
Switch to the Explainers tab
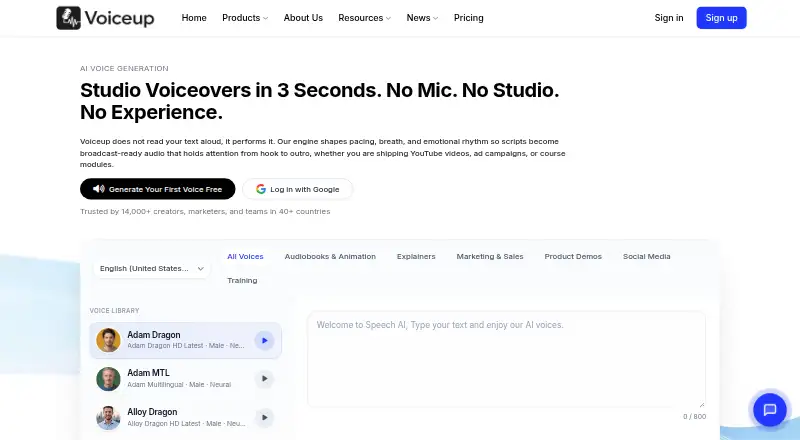pos(416,256)
